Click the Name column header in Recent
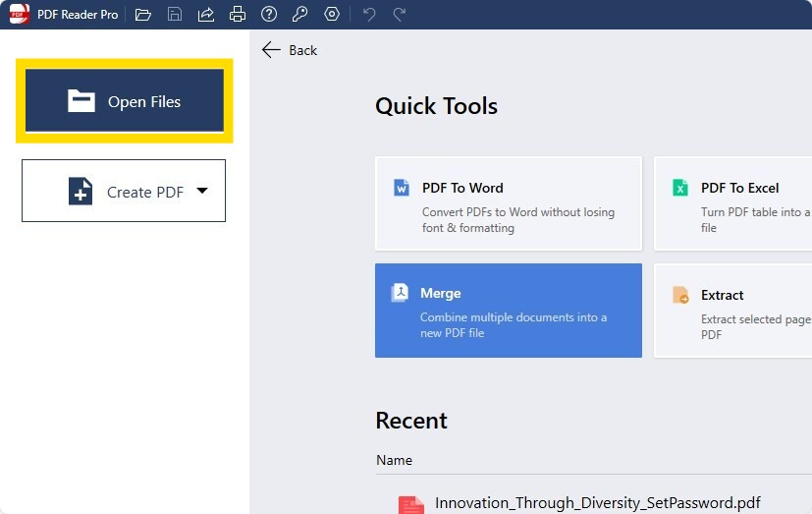This screenshot has width=812, height=514. point(394,460)
